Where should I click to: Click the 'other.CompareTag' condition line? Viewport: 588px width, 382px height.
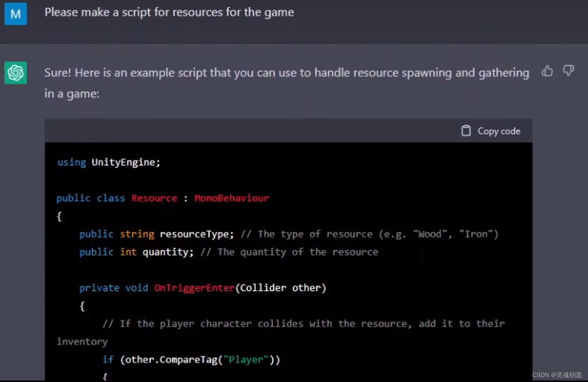[x=191, y=360]
